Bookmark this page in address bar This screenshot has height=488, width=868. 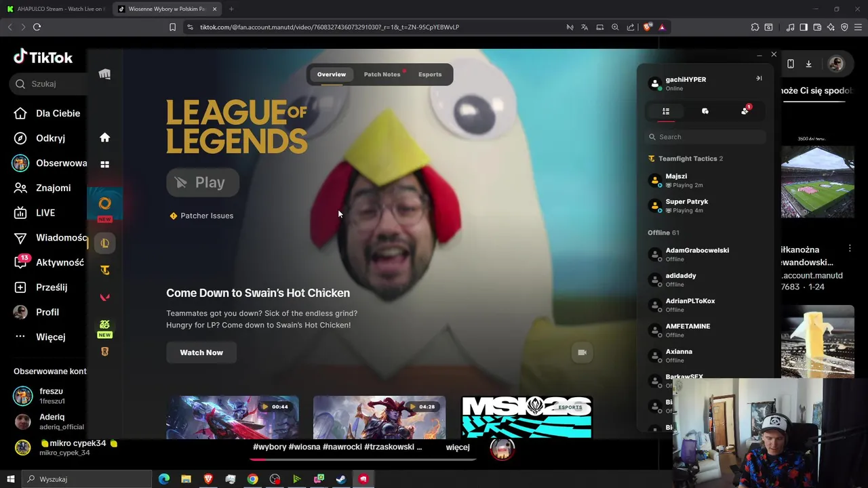point(172,27)
